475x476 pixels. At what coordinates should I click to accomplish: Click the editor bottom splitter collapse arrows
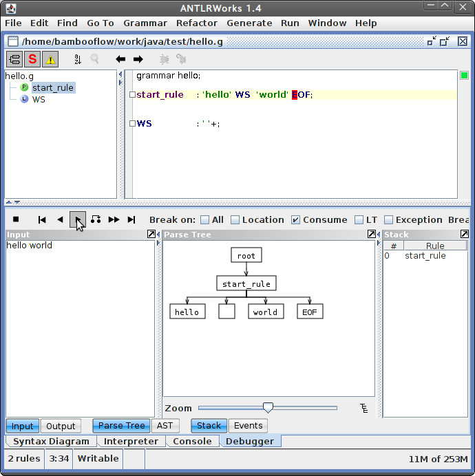pos(13,202)
